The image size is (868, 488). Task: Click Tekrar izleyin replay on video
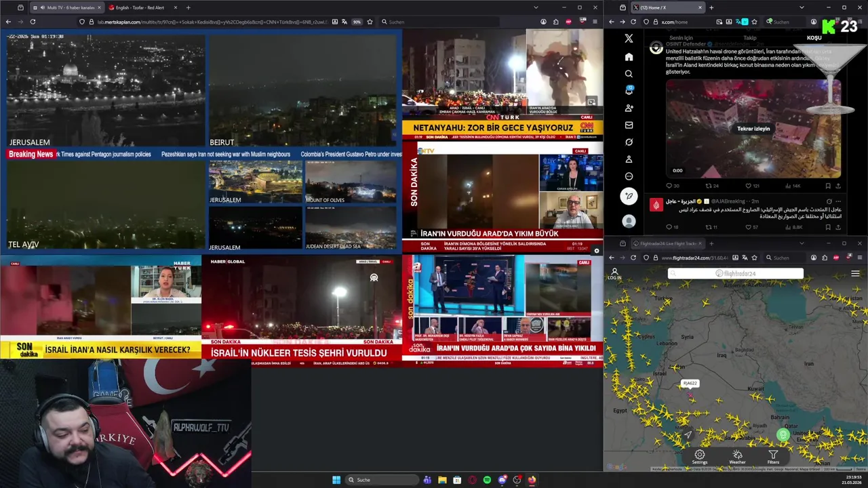[753, 129]
